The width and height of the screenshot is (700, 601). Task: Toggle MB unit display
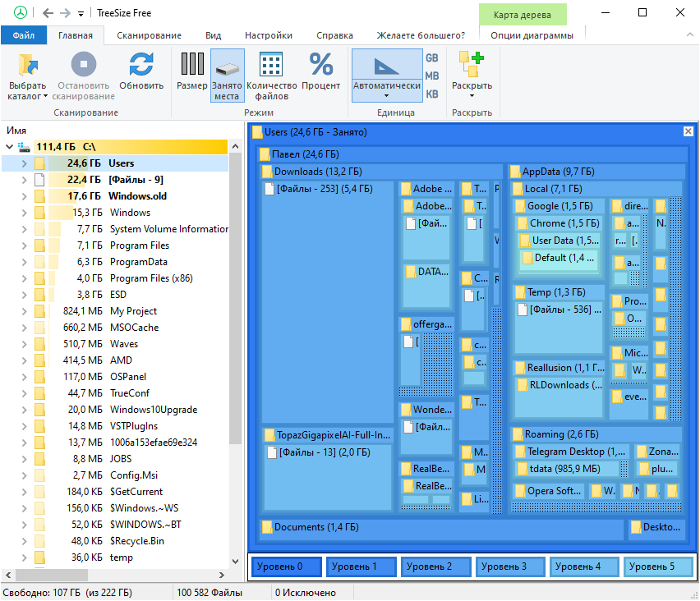pyautogui.click(x=431, y=76)
